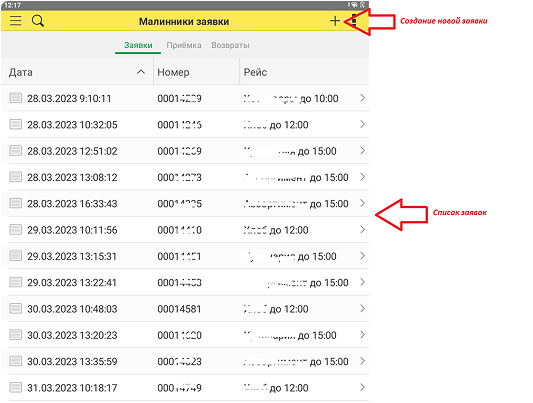Select the Заявки tab

coord(138,45)
